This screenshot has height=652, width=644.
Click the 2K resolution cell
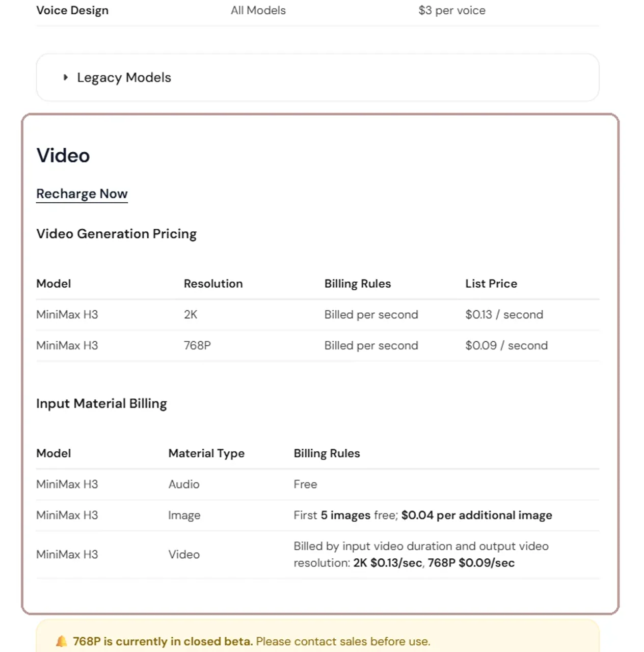[191, 315]
